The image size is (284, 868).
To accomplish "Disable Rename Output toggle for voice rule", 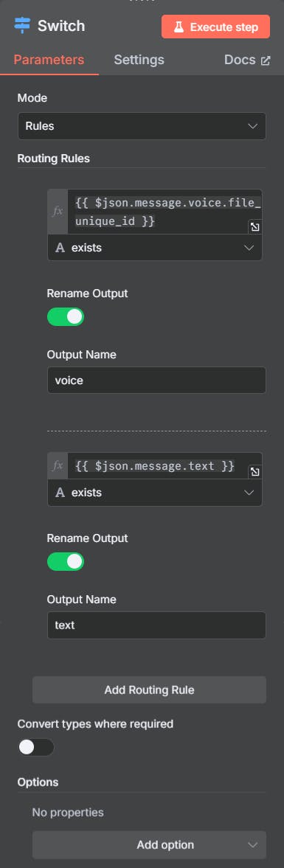I will click(x=66, y=316).
